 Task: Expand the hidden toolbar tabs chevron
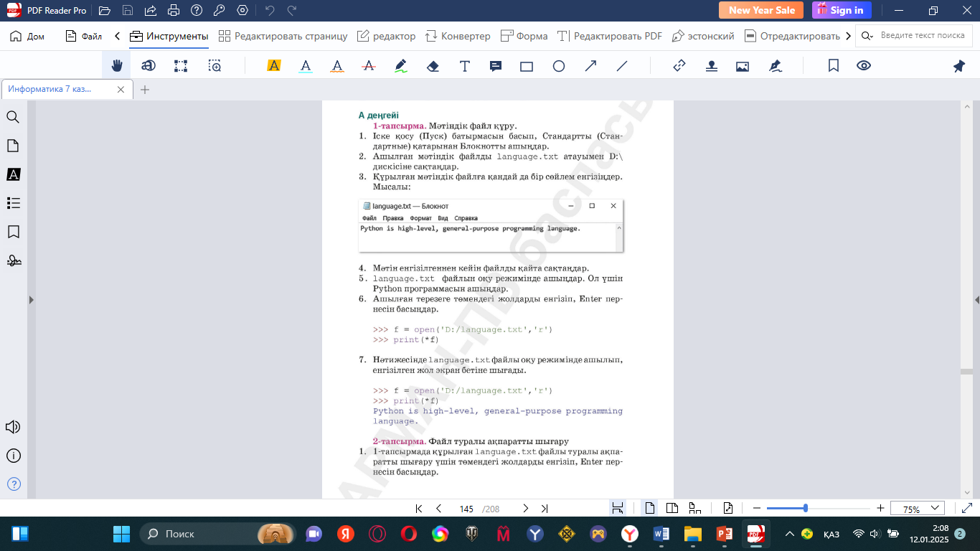coord(849,36)
